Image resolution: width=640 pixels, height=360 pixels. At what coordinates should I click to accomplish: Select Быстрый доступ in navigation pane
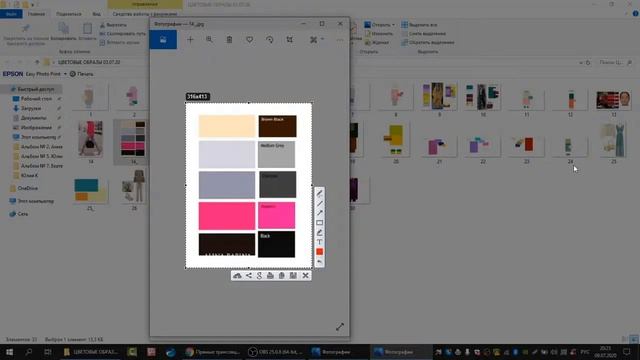pos(32,89)
